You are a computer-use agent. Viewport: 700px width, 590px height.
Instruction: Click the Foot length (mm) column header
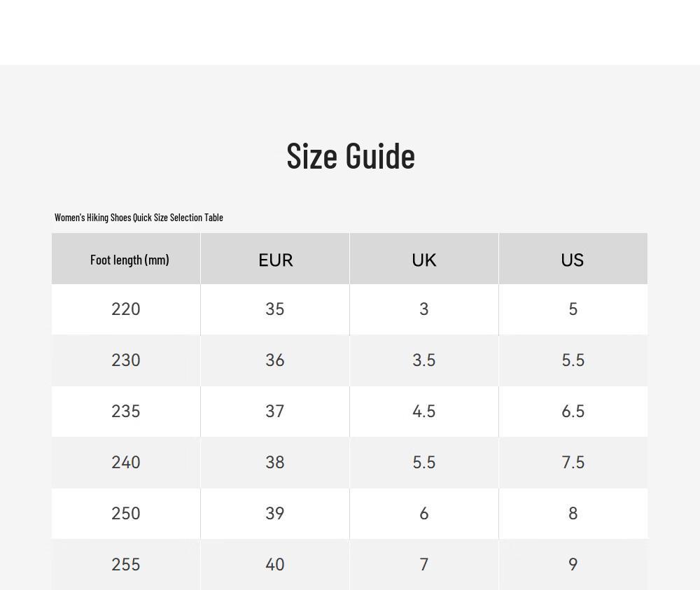tap(126, 258)
